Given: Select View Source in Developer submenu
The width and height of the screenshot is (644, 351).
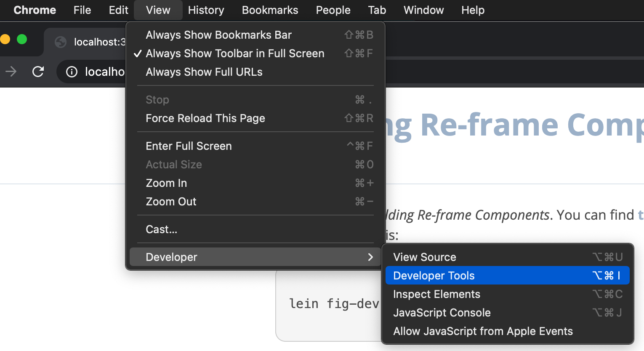Looking at the screenshot, I should 424,257.
